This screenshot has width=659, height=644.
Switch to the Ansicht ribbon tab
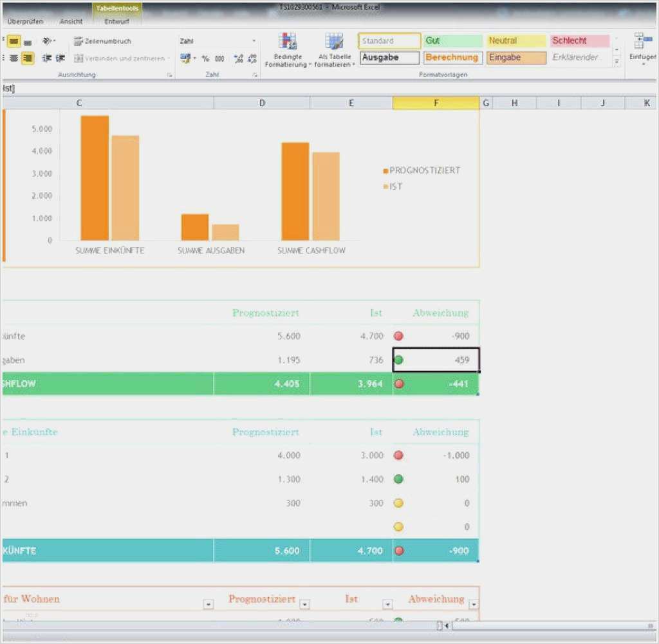point(71,21)
